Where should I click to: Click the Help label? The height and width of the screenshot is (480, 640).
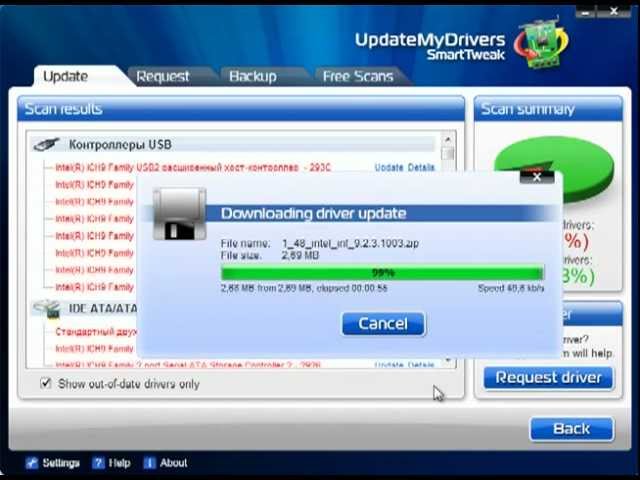(119, 463)
